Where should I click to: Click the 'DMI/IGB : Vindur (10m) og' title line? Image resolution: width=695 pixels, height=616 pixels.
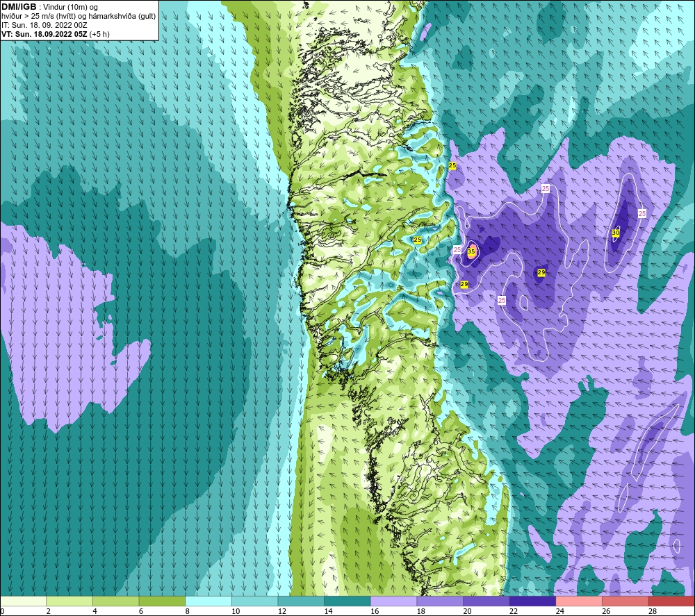[x=49, y=7]
